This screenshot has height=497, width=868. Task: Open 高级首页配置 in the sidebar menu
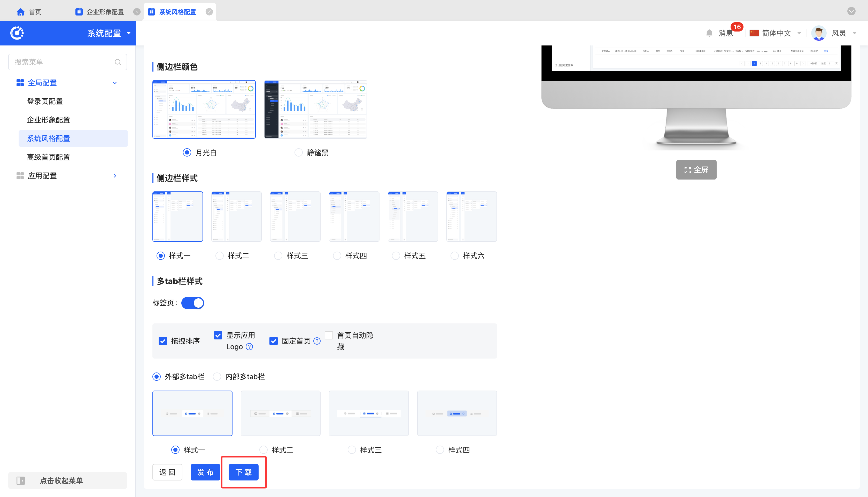pyautogui.click(x=49, y=157)
